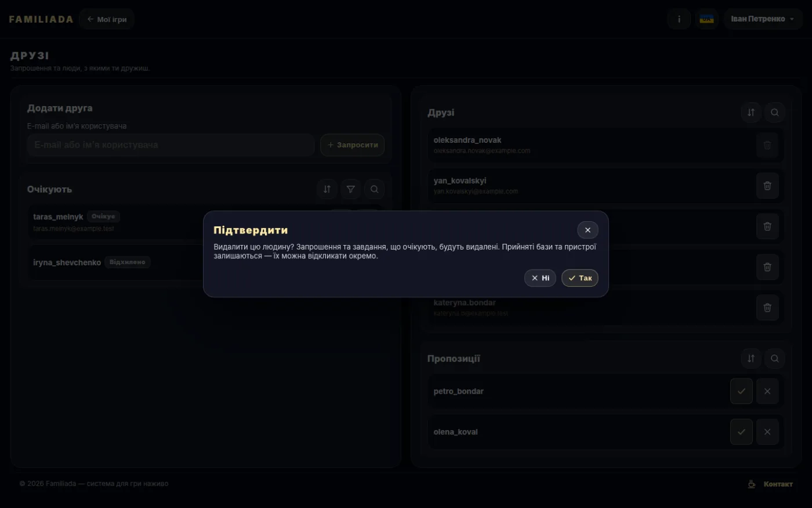
Task: Close the confirmation dialog with the X icon
Action: point(588,230)
